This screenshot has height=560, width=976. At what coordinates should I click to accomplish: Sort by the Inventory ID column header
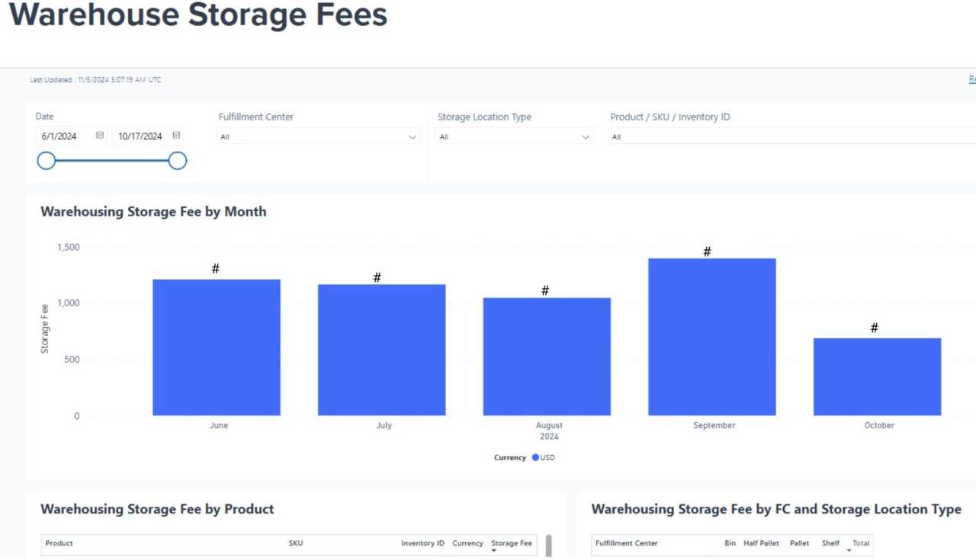tap(422, 543)
